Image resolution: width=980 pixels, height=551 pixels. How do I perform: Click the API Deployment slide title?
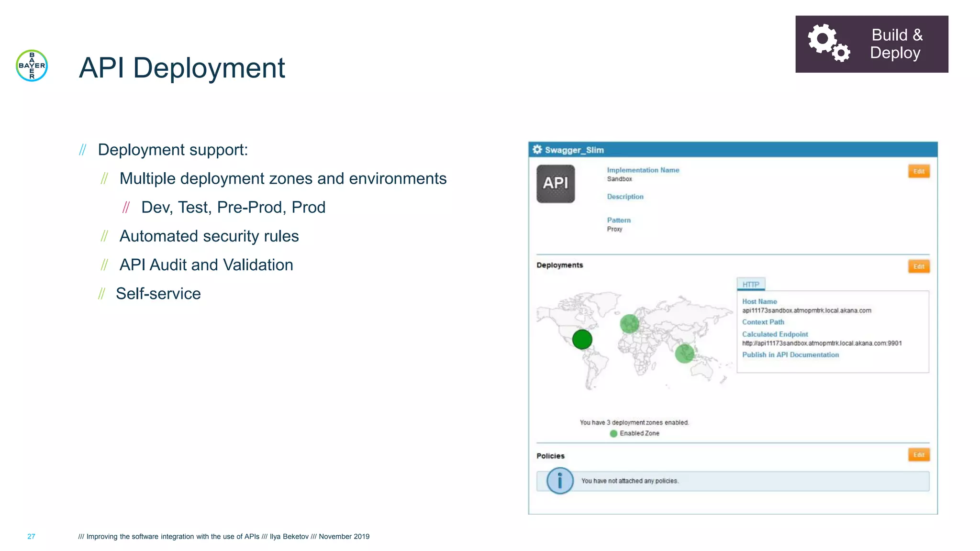pos(182,67)
